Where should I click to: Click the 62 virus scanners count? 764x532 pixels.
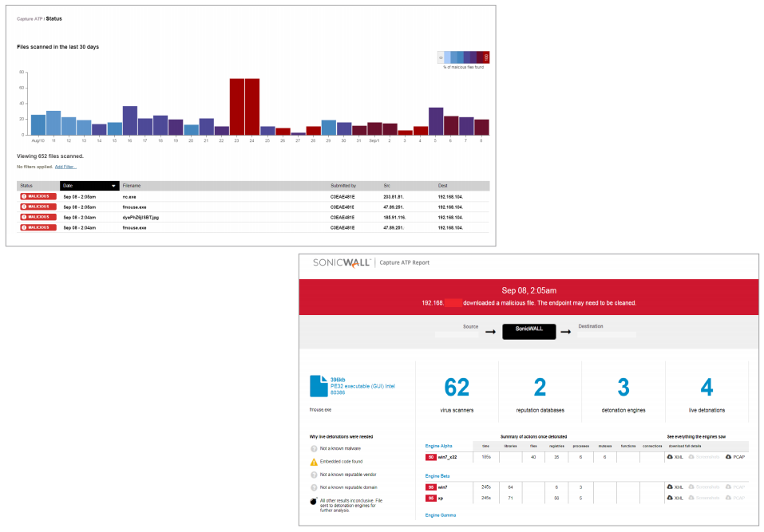[457, 388]
